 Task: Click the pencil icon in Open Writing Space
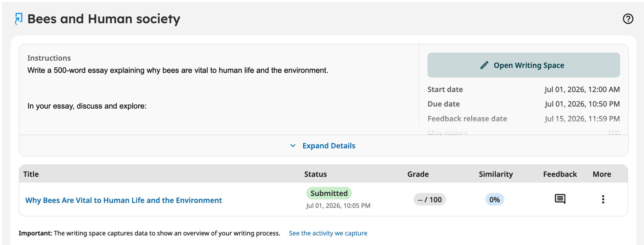click(x=484, y=65)
